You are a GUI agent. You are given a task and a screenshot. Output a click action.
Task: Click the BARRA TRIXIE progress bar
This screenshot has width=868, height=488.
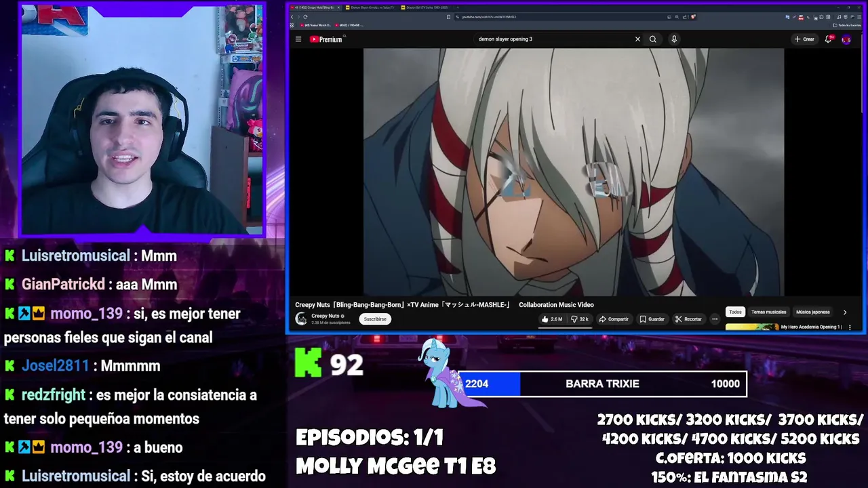[x=603, y=384]
